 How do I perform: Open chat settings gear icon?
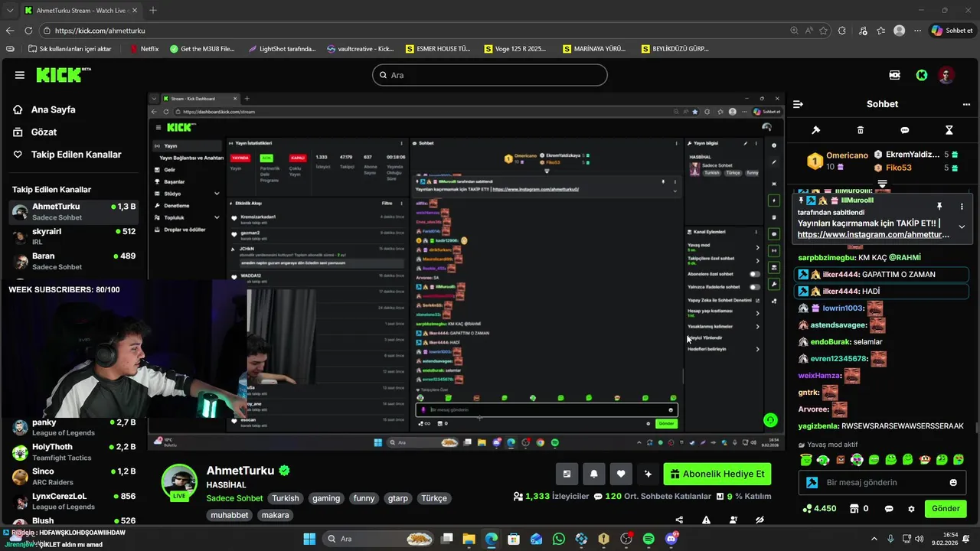911,509
